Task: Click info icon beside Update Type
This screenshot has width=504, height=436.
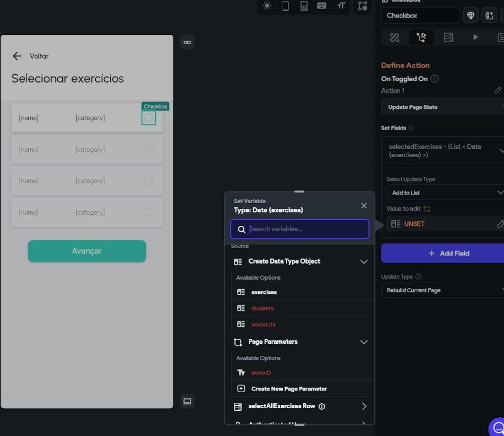Action: pos(418,277)
